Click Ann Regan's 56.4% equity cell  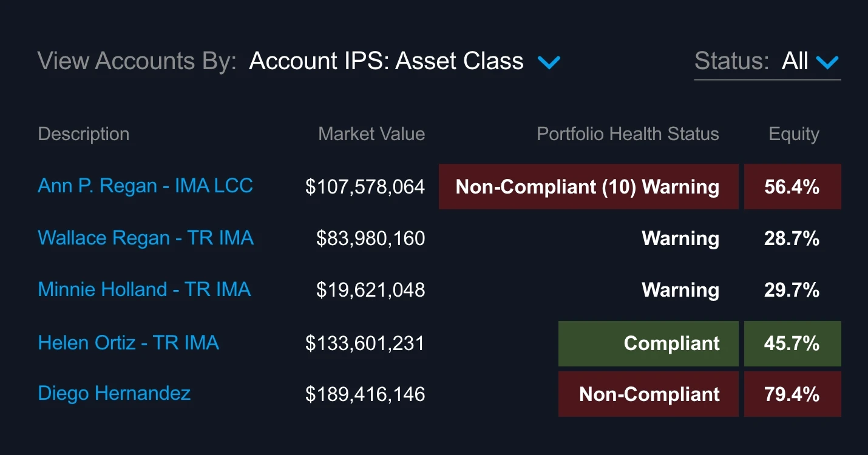click(x=793, y=187)
